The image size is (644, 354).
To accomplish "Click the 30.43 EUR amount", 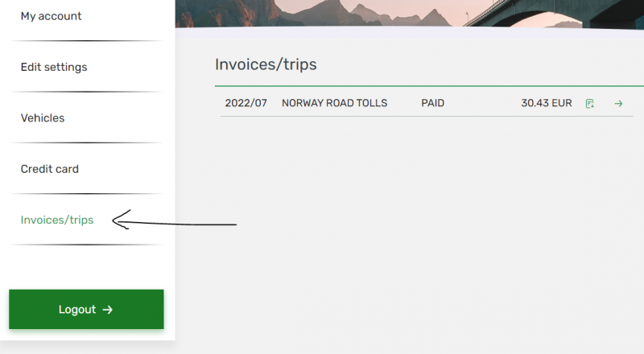I will click(x=546, y=104).
